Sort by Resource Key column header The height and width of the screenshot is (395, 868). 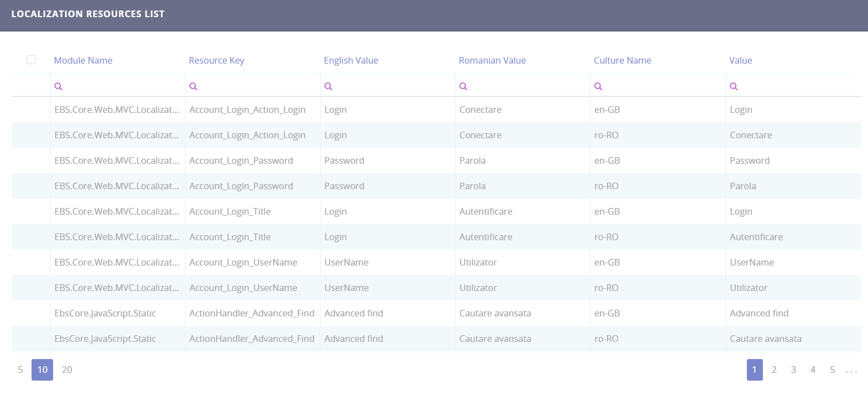pyautogui.click(x=216, y=60)
